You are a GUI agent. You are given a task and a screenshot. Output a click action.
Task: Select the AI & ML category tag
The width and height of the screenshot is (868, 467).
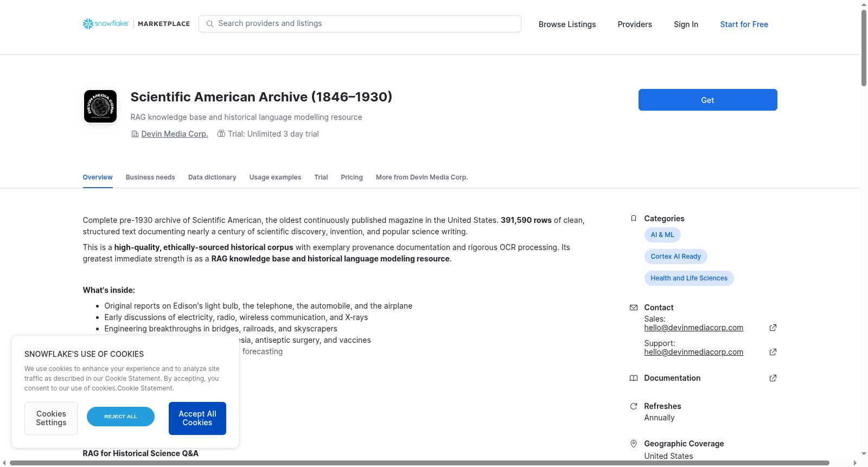coord(662,235)
